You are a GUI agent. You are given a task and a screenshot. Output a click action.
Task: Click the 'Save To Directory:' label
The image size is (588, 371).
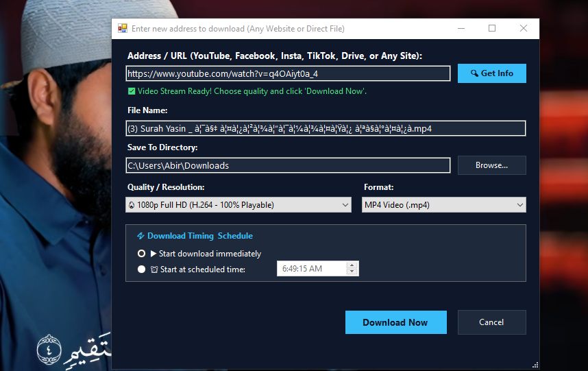162,147
